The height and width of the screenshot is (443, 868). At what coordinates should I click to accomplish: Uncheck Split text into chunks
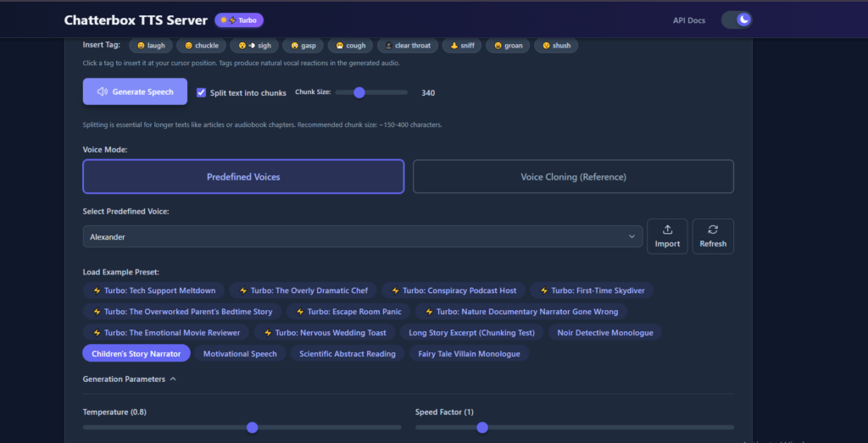[202, 92]
